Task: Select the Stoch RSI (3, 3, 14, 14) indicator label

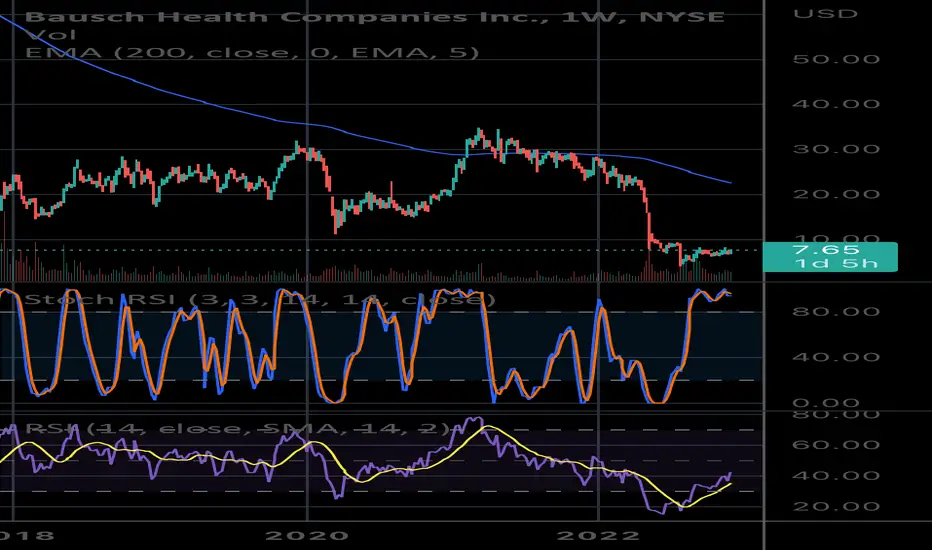Action: pos(260,299)
